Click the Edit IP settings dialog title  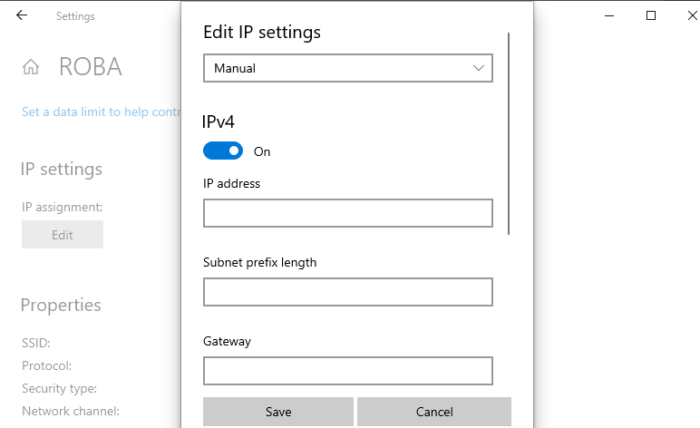click(x=262, y=32)
